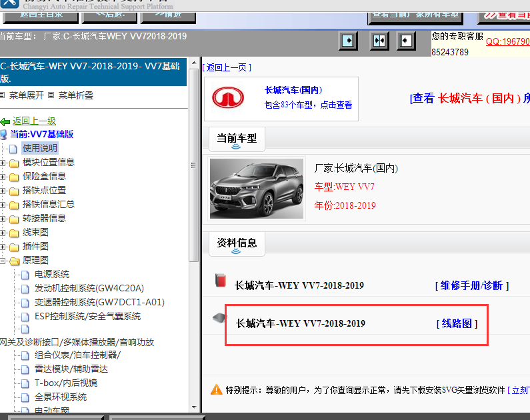The height and width of the screenshot is (420, 530).
Task: Click the menu collapse icon beside 菜单折叠
Action: point(51,95)
